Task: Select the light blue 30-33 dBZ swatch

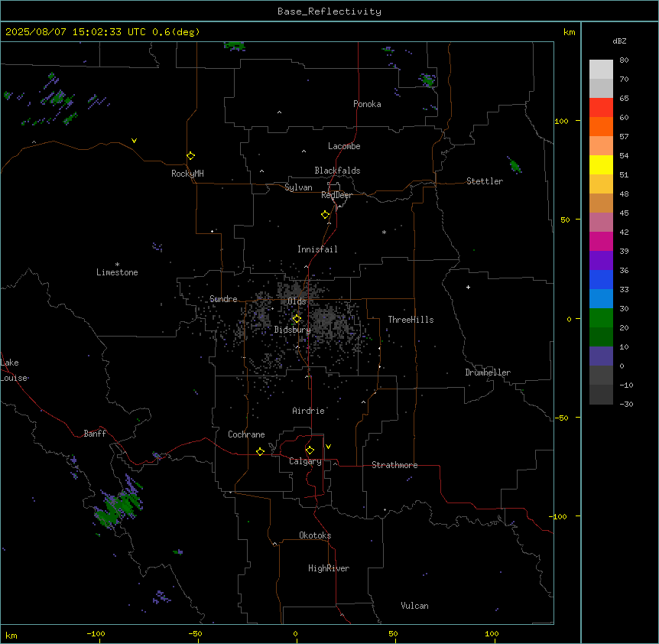Action: pos(601,298)
